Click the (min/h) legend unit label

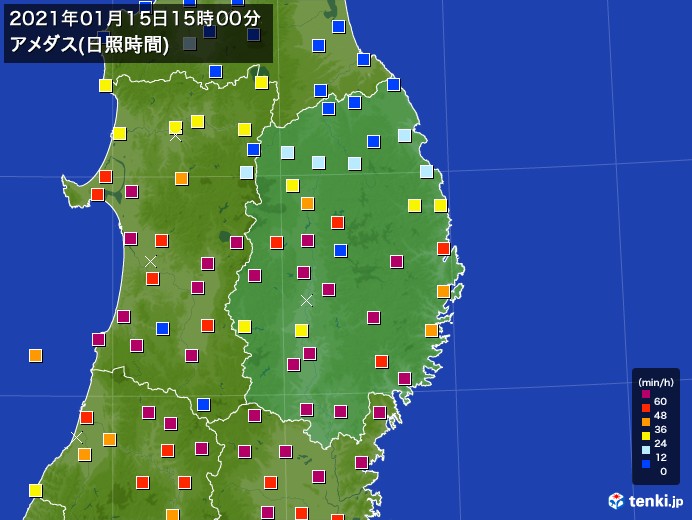(x=656, y=382)
